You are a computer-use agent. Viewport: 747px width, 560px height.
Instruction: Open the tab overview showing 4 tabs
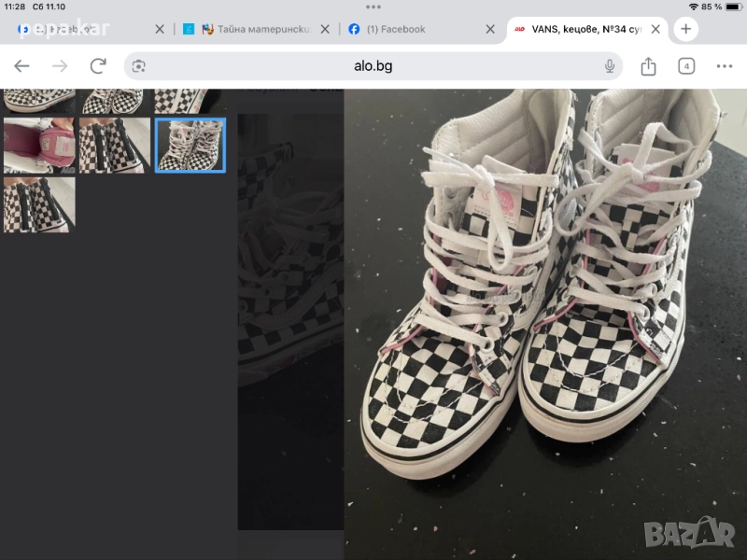click(x=686, y=66)
